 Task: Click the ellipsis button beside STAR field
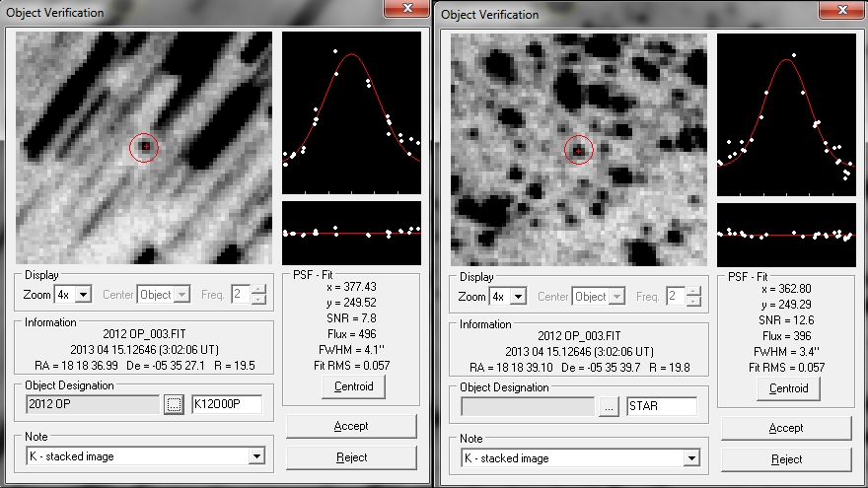609,406
